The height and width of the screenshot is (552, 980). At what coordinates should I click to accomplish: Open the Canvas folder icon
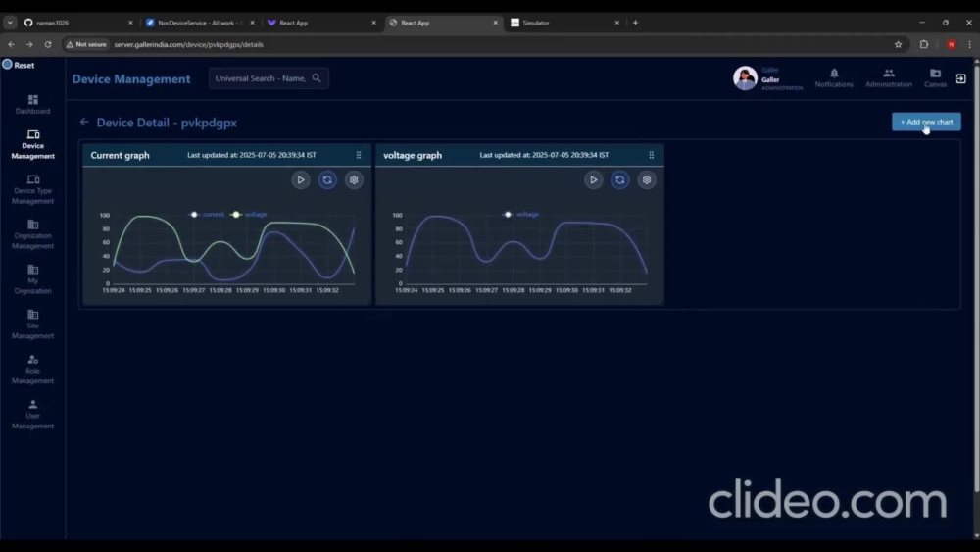[x=935, y=78]
